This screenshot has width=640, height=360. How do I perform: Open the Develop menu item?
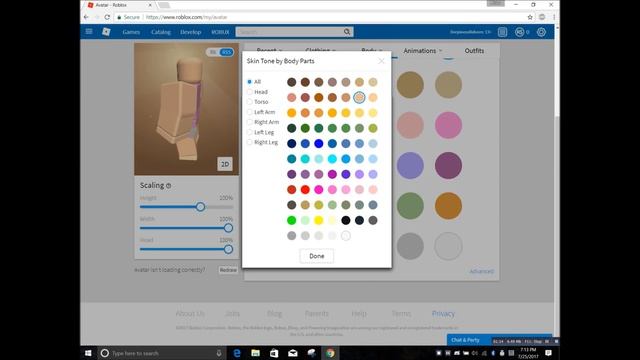pyautogui.click(x=191, y=32)
